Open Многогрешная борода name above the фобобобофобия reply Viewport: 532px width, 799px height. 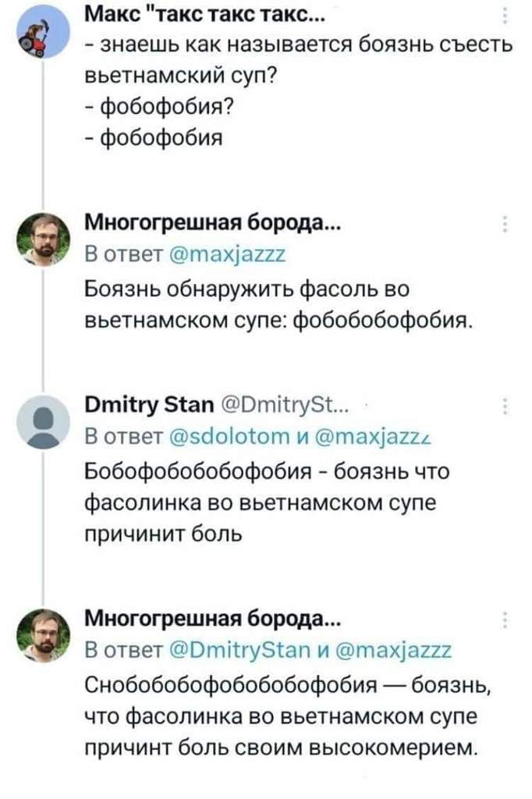pos(212,223)
